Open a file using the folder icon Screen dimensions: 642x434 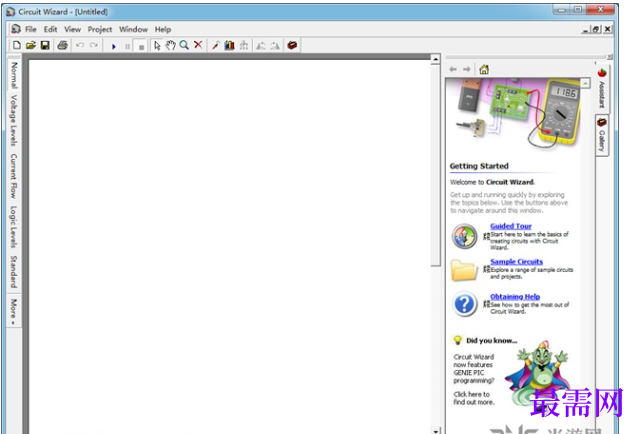click(x=31, y=45)
